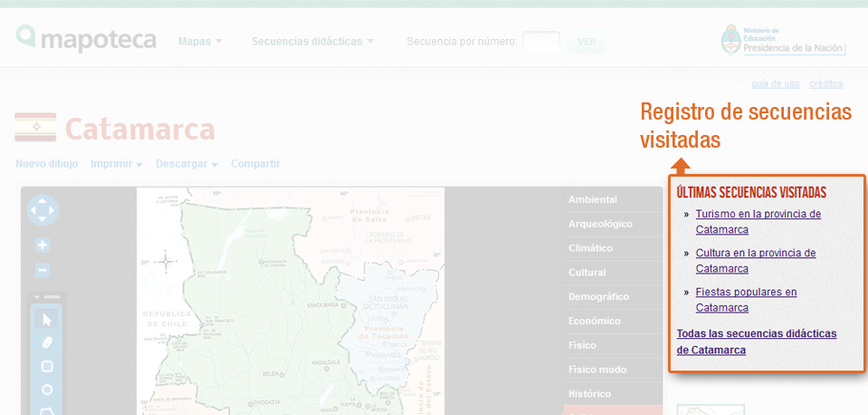Collapse the drawing tools palette

click(x=47, y=297)
